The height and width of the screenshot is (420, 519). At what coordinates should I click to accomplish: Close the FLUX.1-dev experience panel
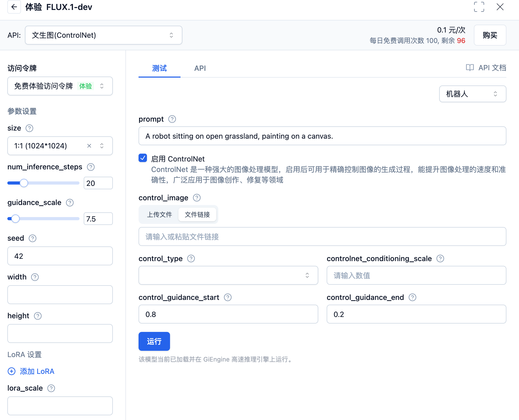click(500, 7)
